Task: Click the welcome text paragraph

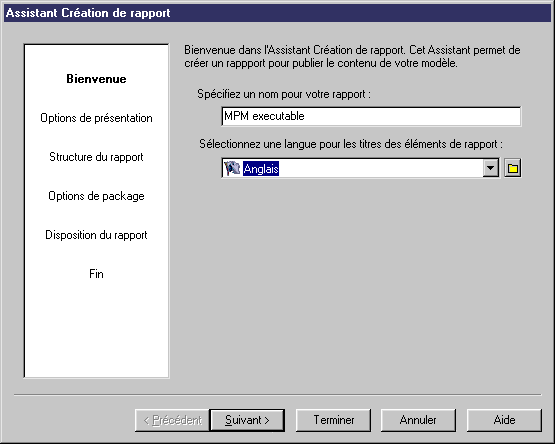Action: pos(352,57)
